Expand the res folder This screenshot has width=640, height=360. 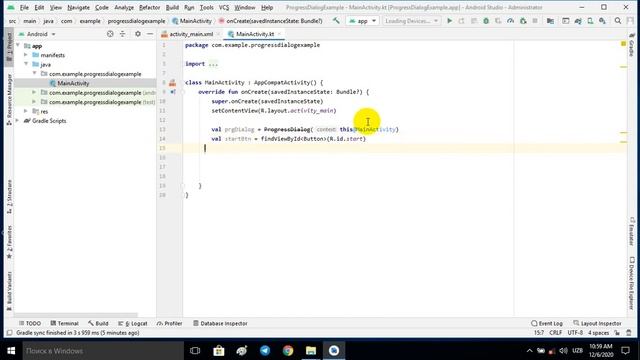coord(26,111)
